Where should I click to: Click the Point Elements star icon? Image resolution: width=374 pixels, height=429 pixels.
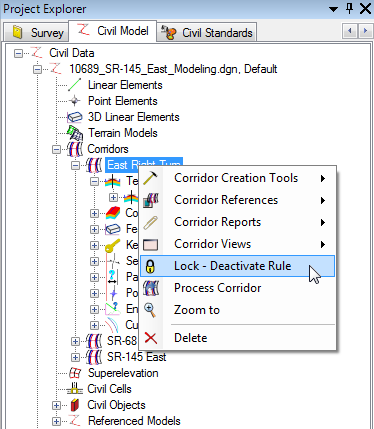point(75,101)
